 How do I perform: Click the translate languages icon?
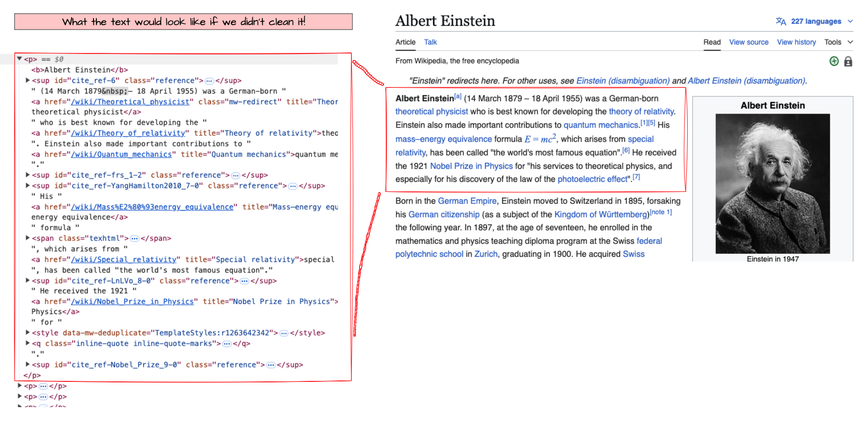coord(781,21)
